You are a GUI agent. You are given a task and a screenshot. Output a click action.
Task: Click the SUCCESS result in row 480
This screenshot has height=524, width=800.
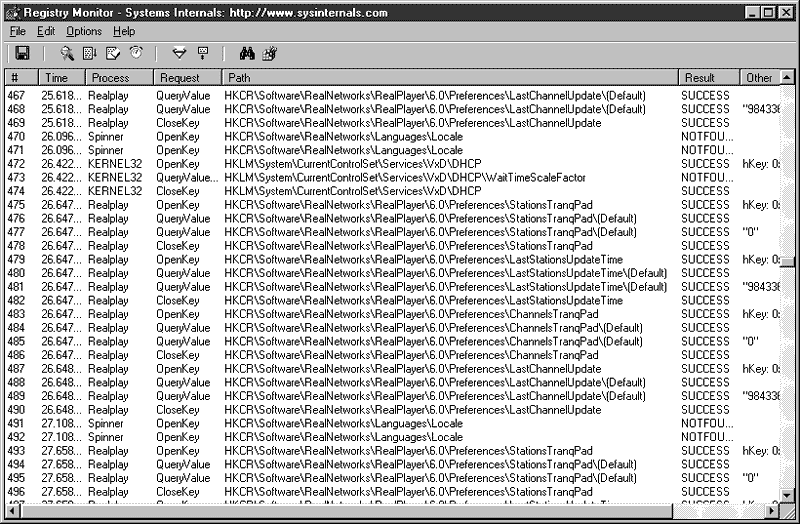pos(706,273)
